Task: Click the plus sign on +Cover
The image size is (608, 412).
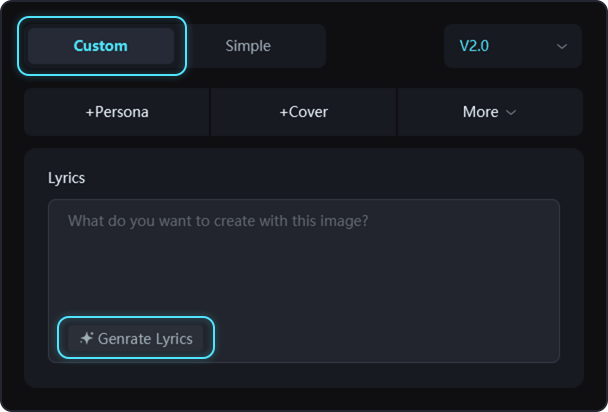Action: coord(284,112)
